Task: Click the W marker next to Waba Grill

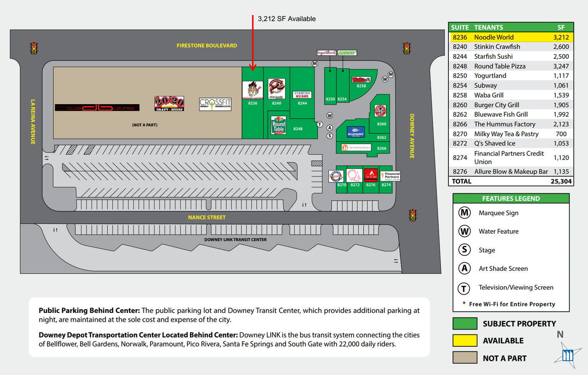Action: coord(385,79)
